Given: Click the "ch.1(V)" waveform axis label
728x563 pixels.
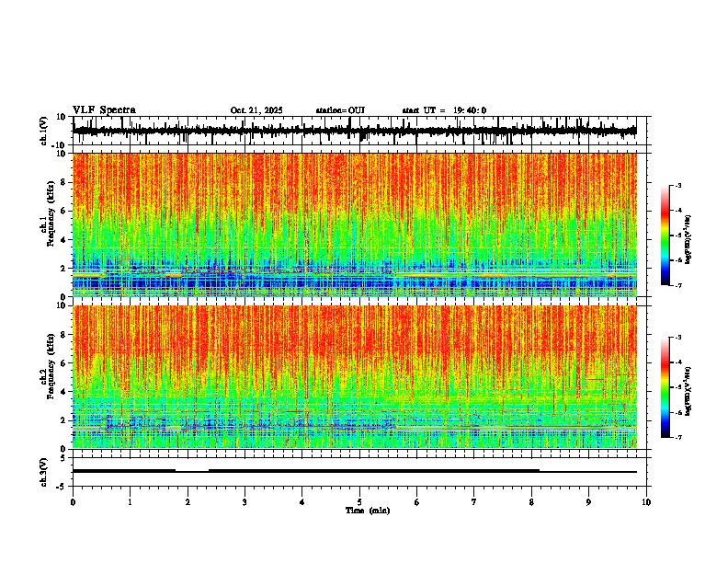Looking at the screenshot, I should [44, 131].
